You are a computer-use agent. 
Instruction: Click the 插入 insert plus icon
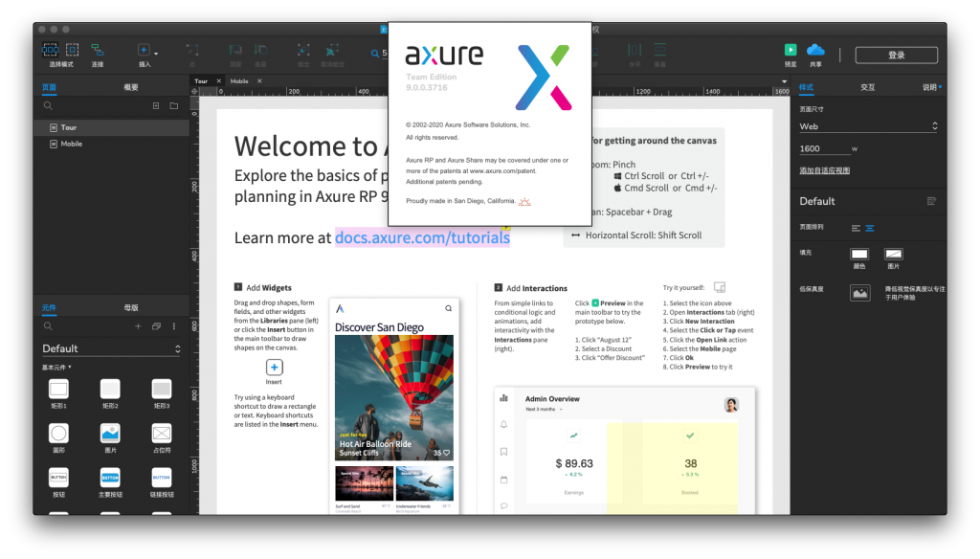pyautogui.click(x=144, y=50)
